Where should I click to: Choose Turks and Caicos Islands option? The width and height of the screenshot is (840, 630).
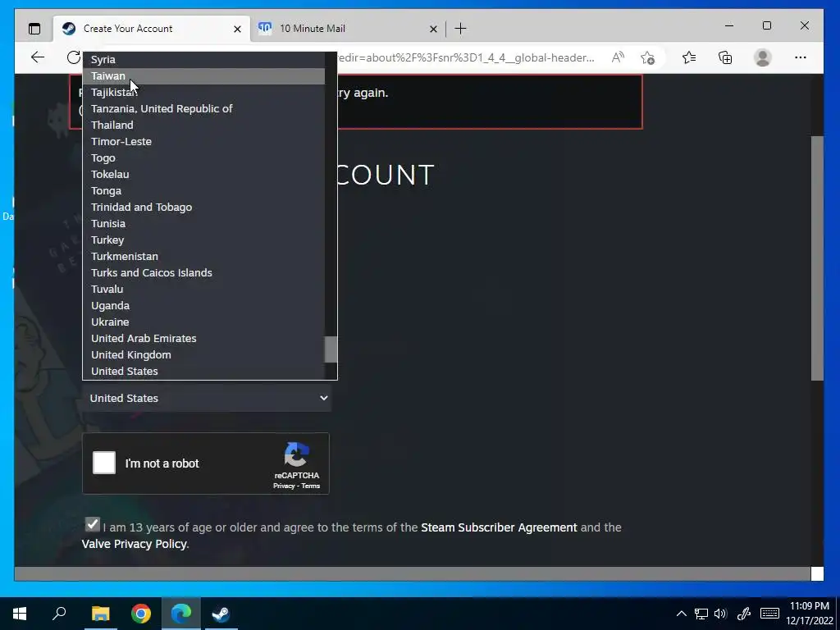[x=203, y=272]
